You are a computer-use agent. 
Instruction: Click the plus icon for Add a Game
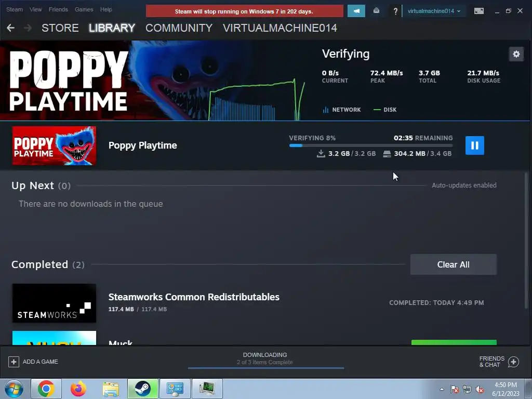pyautogui.click(x=14, y=362)
